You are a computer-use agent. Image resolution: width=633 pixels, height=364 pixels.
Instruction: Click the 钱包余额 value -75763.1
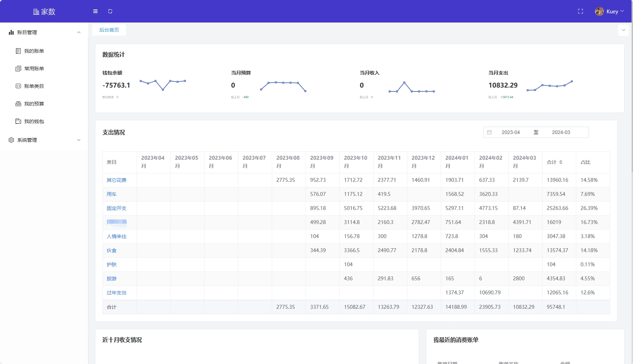pos(116,85)
